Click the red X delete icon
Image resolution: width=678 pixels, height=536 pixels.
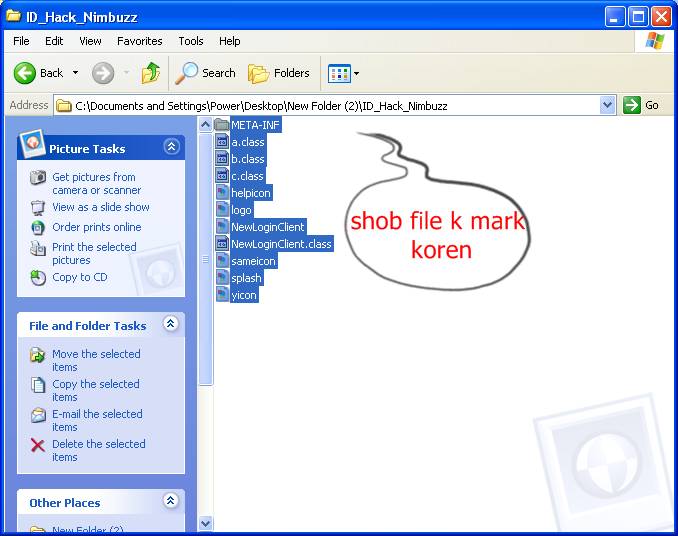pyautogui.click(x=38, y=445)
